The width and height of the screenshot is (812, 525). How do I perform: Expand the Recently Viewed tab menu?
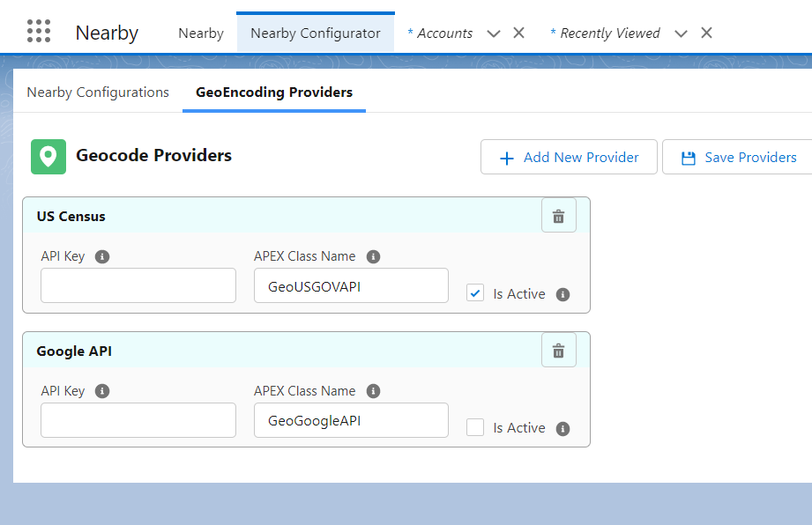[x=681, y=33]
